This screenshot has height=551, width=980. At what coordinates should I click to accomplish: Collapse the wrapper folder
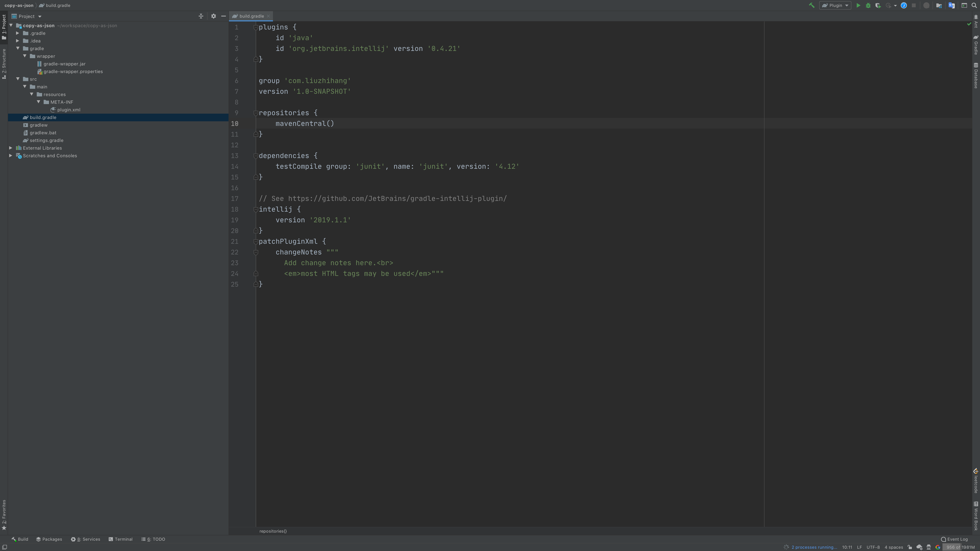[25, 56]
